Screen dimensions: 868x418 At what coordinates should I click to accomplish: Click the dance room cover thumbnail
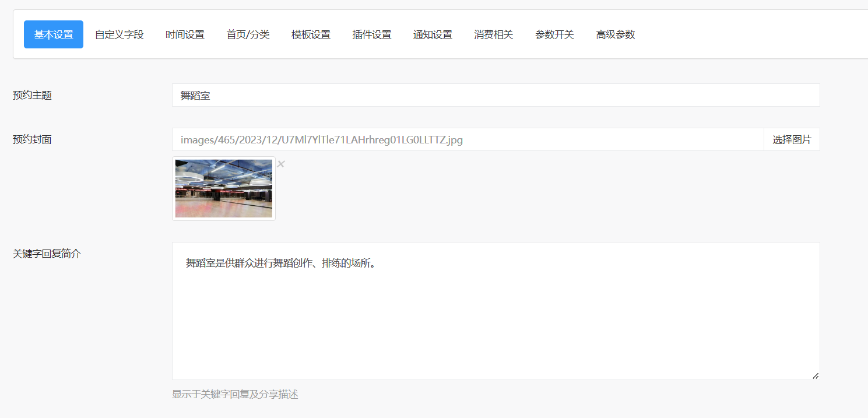(224, 188)
